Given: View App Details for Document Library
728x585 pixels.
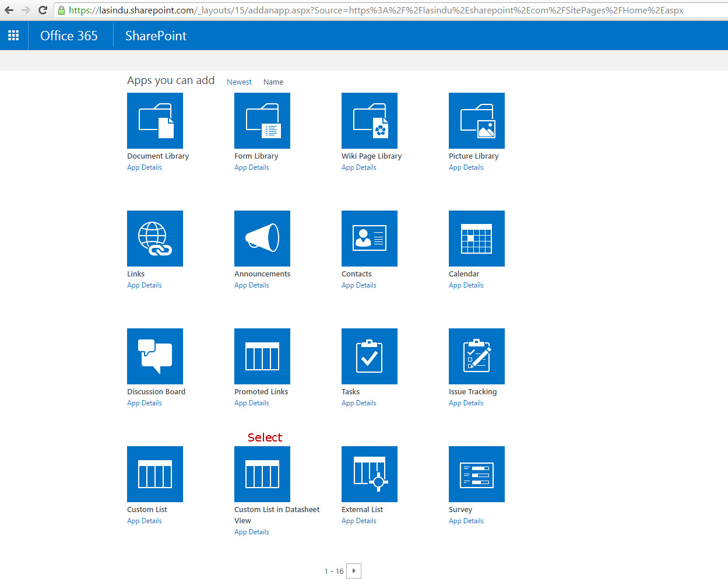Looking at the screenshot, I should point(144,167).
